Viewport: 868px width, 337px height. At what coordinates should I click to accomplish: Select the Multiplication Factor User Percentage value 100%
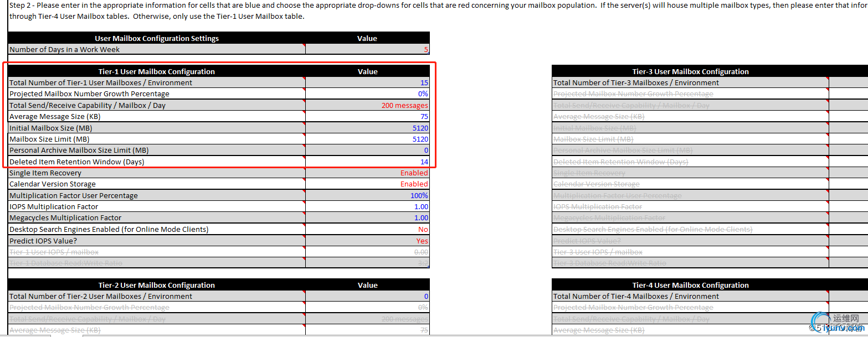[367, 196]
